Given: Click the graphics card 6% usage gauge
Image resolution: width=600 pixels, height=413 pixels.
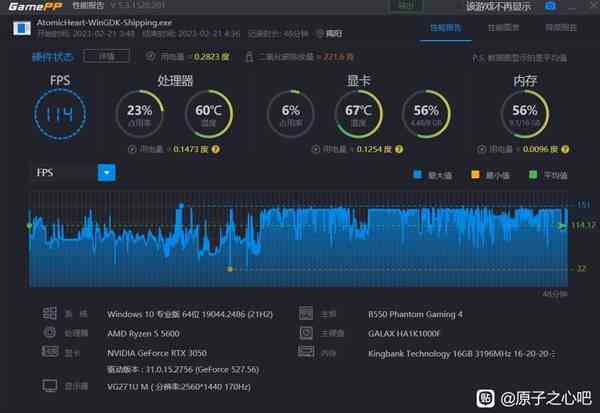Looking at the screenshot, I should 291,114.
